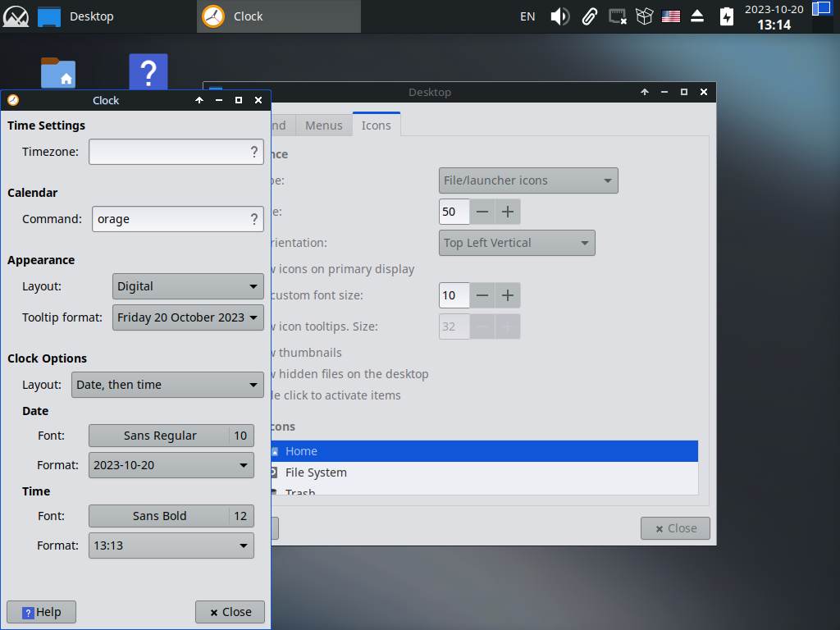Click the disconnected network icon

coord(618,16)
